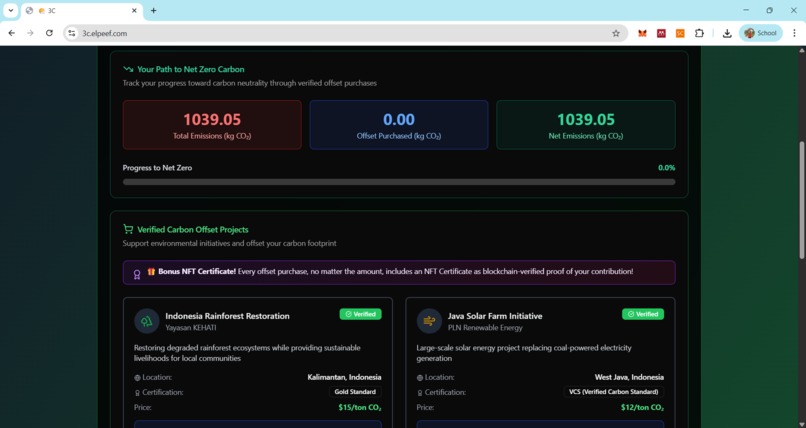The height and width of the screenshot is (428, 806).
Task: Click the 0.0% progress value
Action: point(667,168)
